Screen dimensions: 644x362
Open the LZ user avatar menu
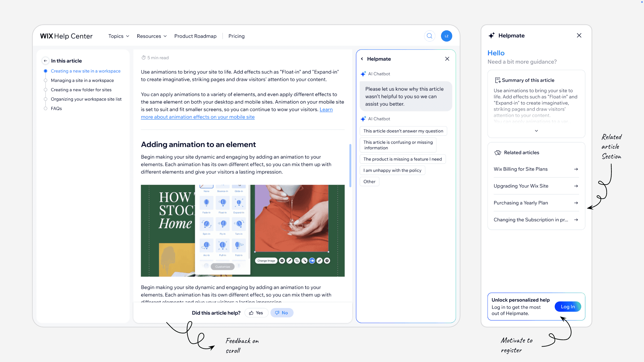point(446,36)
